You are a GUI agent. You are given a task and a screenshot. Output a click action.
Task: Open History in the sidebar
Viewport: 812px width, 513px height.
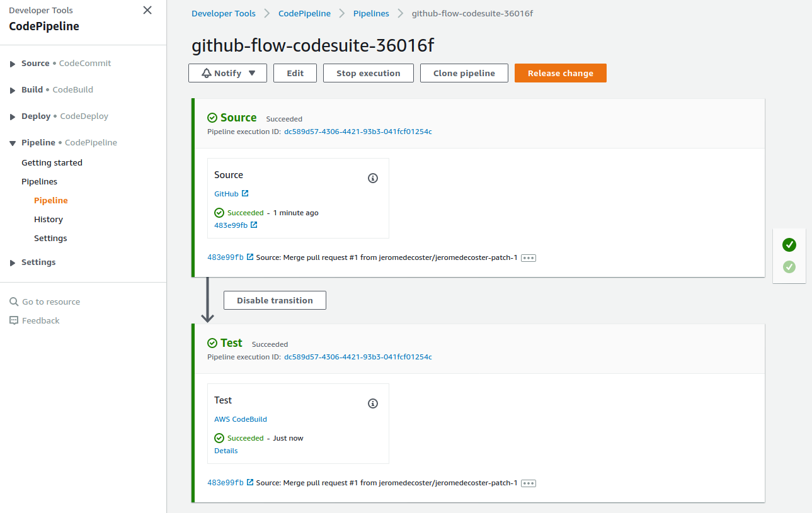(x=49, y=219)
